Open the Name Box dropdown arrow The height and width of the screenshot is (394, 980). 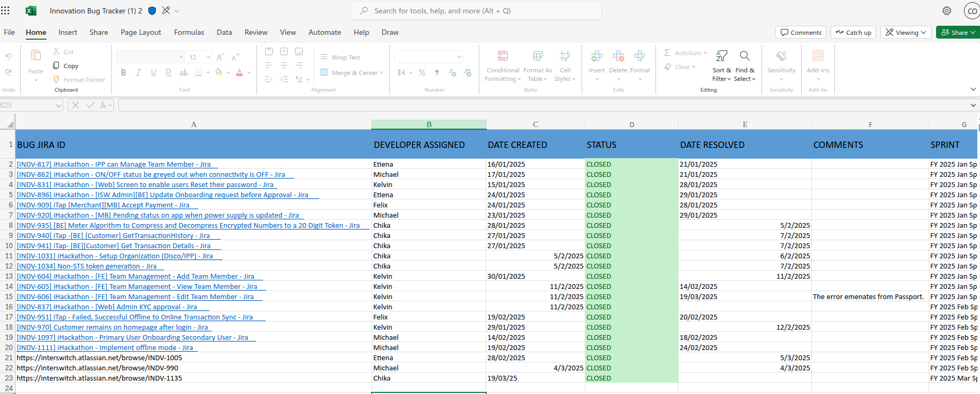(x=58, y=106)
